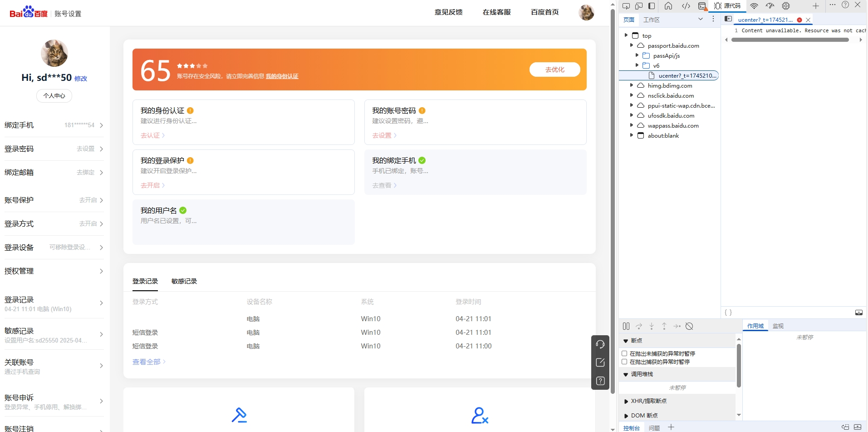This screenshot has height=432, width=868.
Task: Expand the XHR/提取断点 section
Action: pos(626,401)
